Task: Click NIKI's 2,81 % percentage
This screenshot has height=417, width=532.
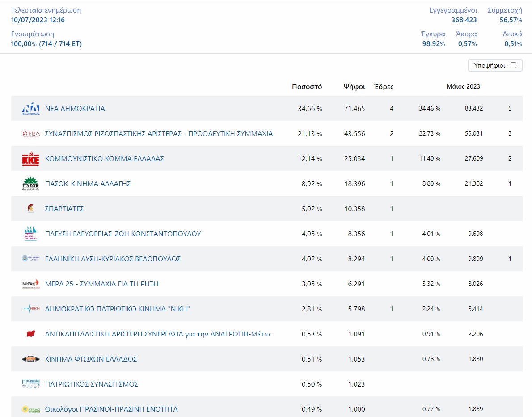Action: tap(312, 309)
